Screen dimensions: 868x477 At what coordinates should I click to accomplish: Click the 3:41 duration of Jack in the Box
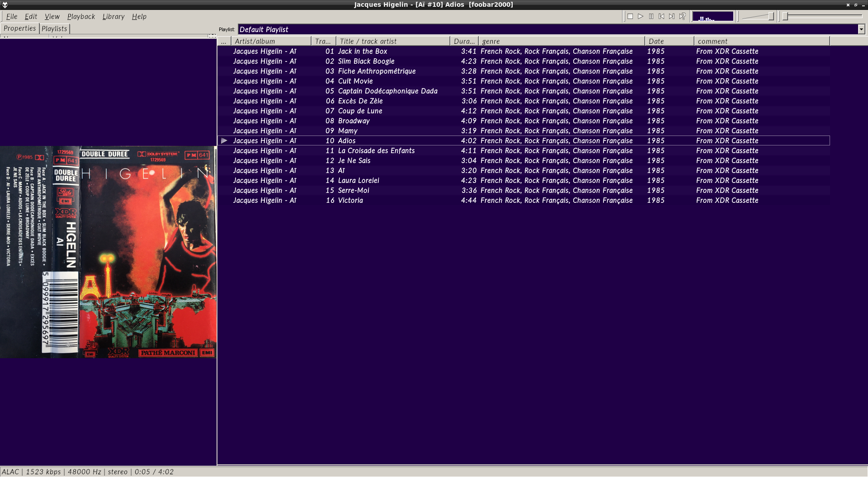pyautogui.click(x=469, y=51)
